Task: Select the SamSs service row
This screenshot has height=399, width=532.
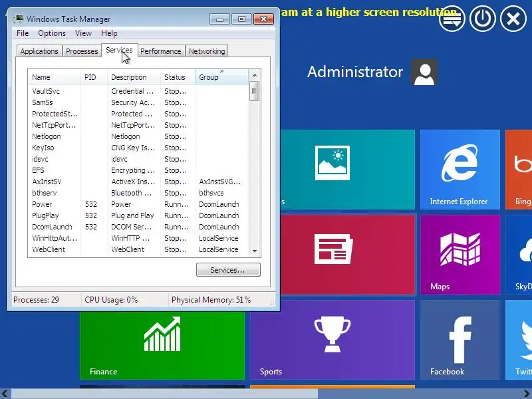Action: tap(138, 102)
